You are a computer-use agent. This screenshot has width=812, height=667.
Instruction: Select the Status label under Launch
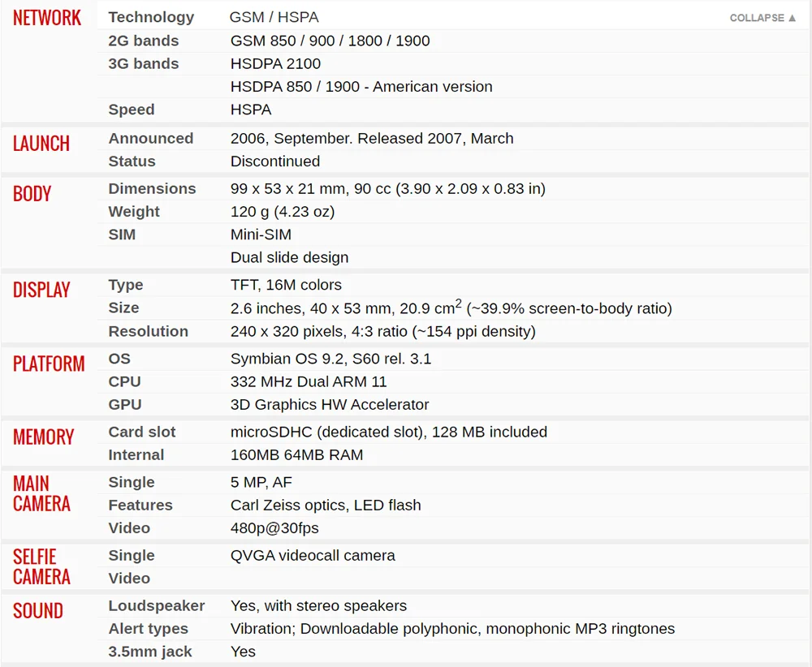pos(132,161)
